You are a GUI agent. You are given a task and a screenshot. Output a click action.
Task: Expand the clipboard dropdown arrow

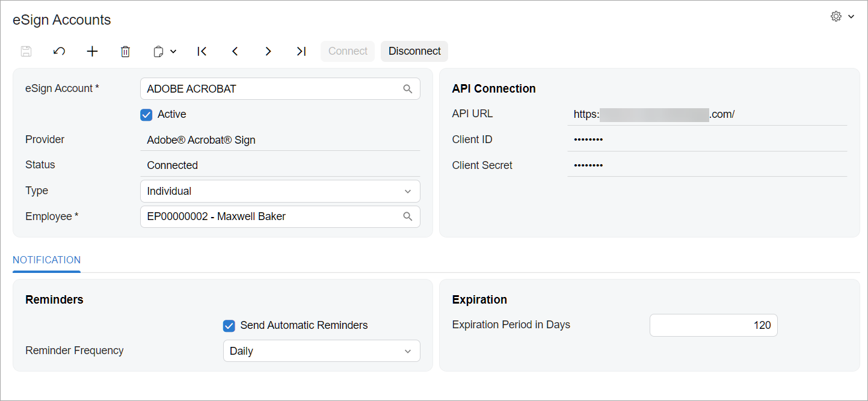(173, 51)
